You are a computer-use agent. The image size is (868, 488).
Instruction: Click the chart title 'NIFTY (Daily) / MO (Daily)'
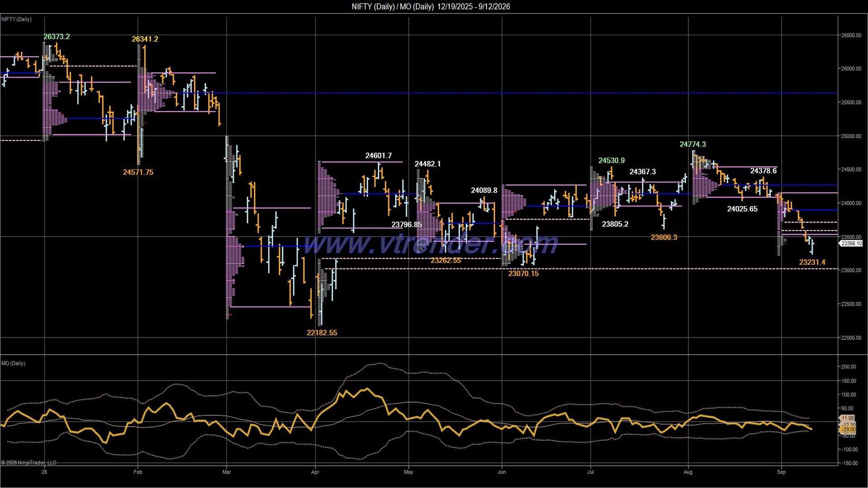(392, 6)
